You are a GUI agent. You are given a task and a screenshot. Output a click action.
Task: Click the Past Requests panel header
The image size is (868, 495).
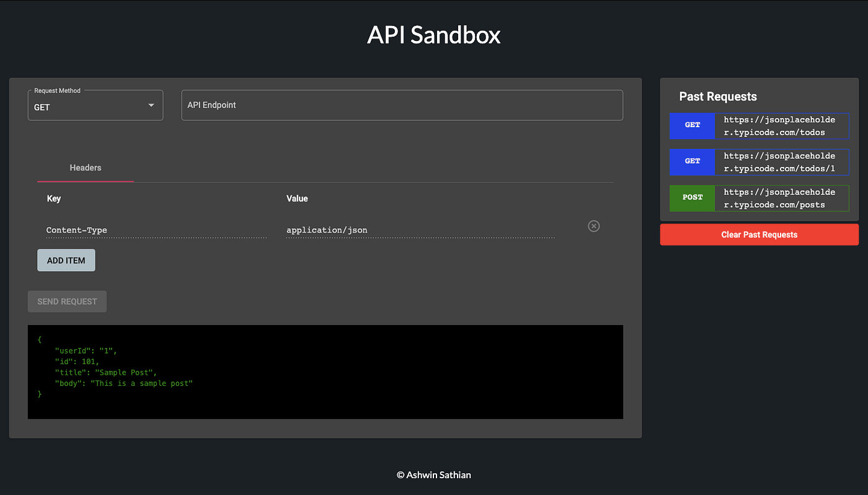point(717,96)
